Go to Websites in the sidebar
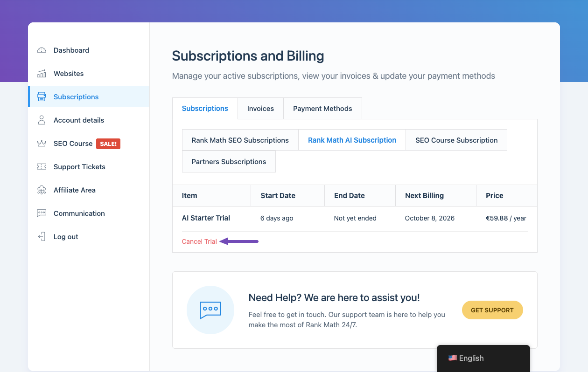 pyautogui.click(x=69, y=74)
